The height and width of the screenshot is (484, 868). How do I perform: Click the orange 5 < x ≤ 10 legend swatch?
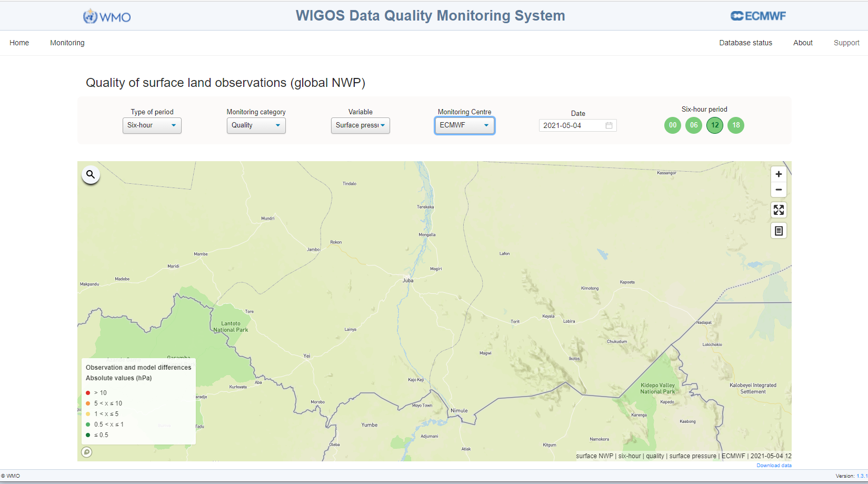[88, 403]
